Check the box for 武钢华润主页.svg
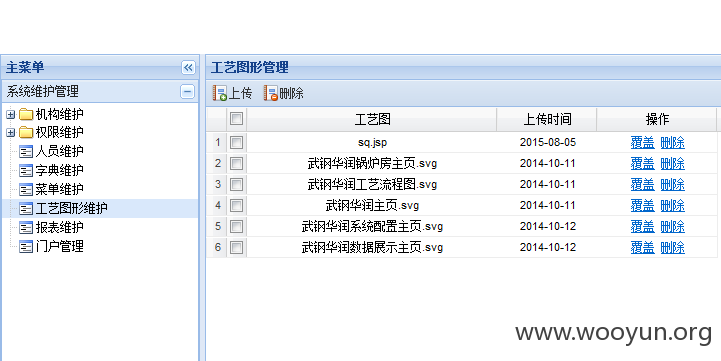721x361 pixels. (236, 205)
